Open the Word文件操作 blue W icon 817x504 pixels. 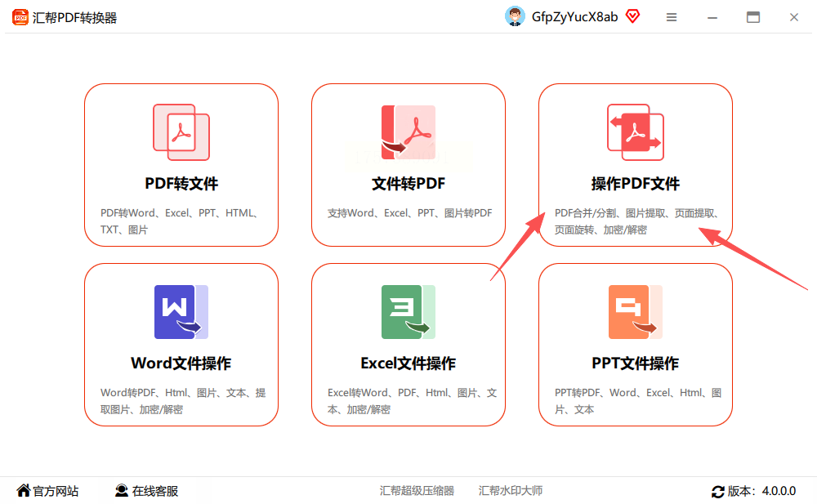click(x=181, y=312)
